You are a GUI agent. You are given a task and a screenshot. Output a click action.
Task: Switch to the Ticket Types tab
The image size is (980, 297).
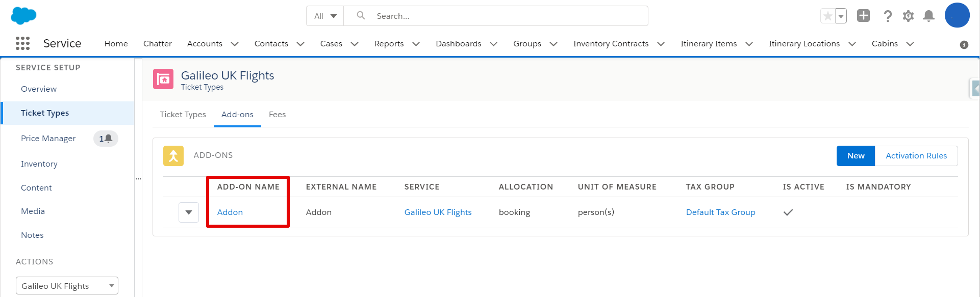(x=183, y=115)
